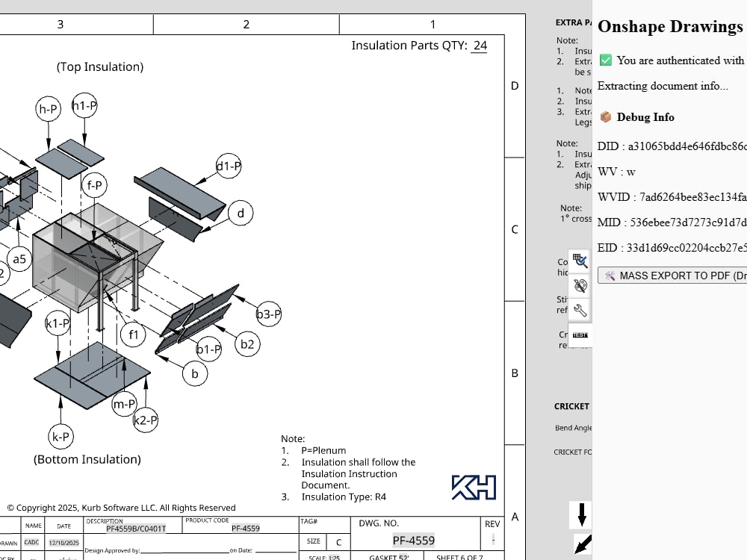Screen dimensions: 747x560
Task: Open the table inspect tool with checkmark magnifier
Action: 580,261
